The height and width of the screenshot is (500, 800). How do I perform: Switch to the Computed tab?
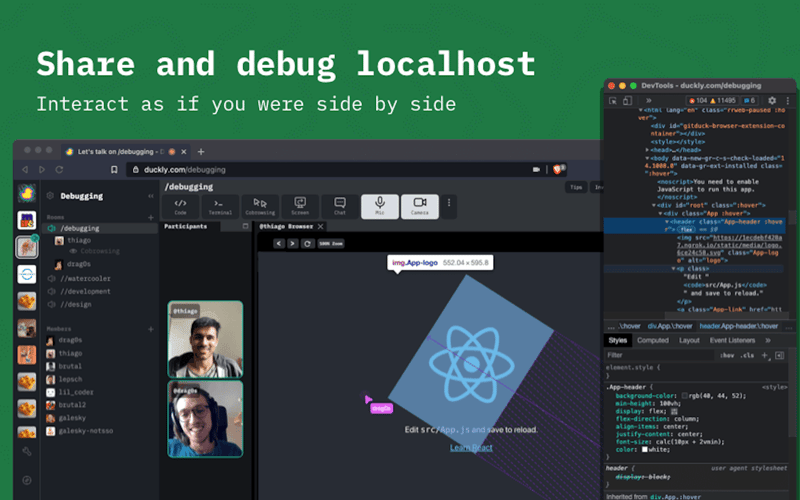point(653,340)
